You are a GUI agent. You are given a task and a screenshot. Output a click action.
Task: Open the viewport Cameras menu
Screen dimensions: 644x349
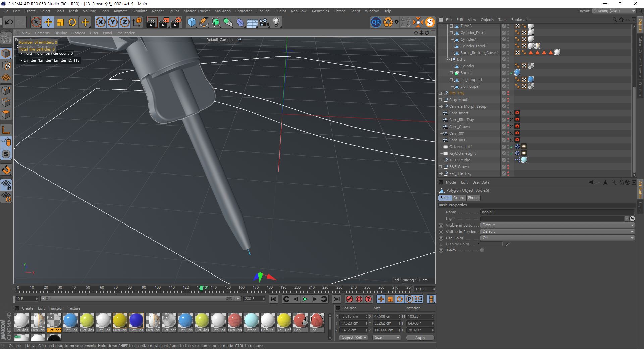click(x=42, y=33)
